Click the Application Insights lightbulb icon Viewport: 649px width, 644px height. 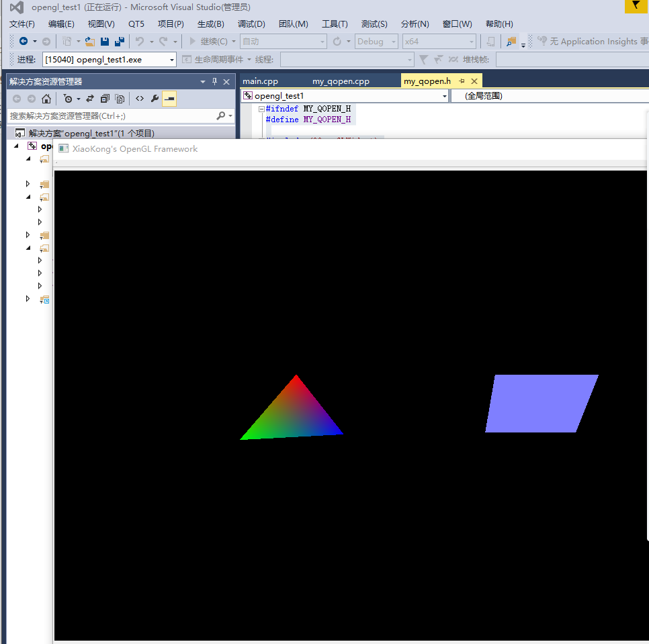coord(542,41)
